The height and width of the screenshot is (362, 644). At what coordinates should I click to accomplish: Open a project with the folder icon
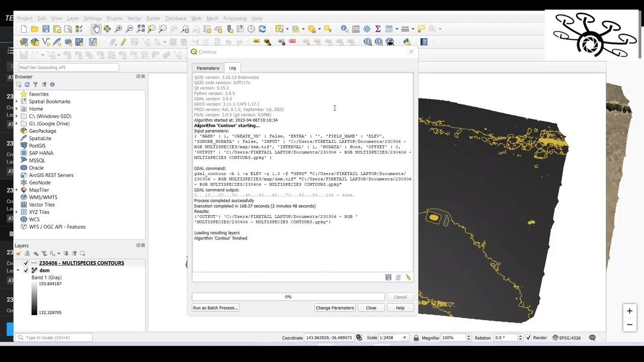pyautogui.click(x=35, y=29)
